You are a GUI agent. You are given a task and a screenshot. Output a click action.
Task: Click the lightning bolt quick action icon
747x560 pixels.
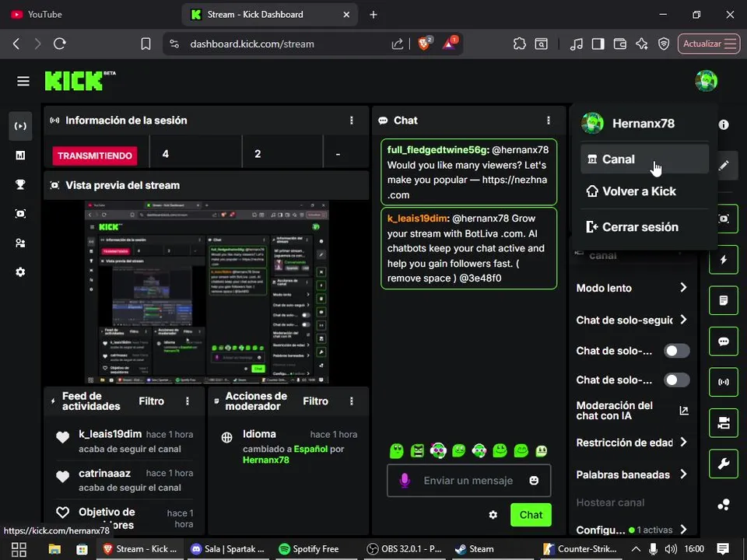pos(724,260)
